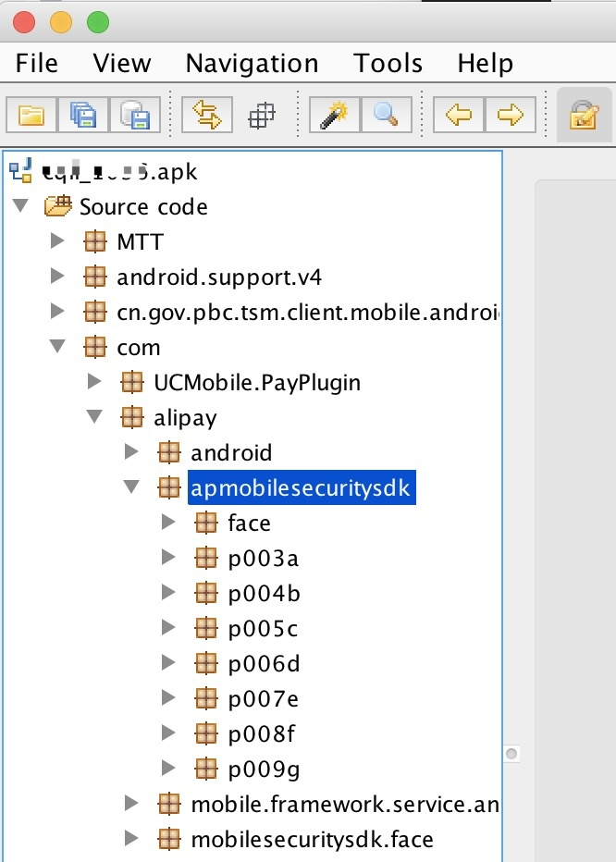Collapse the Source code folder
Viewport: 616px width, 862px height.
pyautogui.click(x=21, y=205)
